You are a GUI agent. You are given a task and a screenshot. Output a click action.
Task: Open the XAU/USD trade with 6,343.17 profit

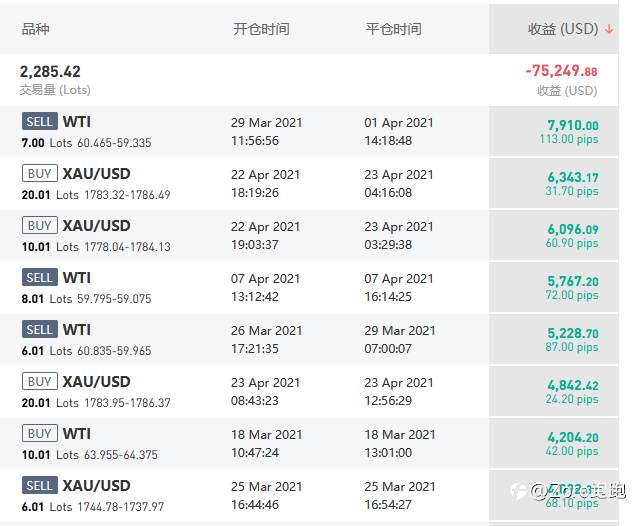(309, 183)
